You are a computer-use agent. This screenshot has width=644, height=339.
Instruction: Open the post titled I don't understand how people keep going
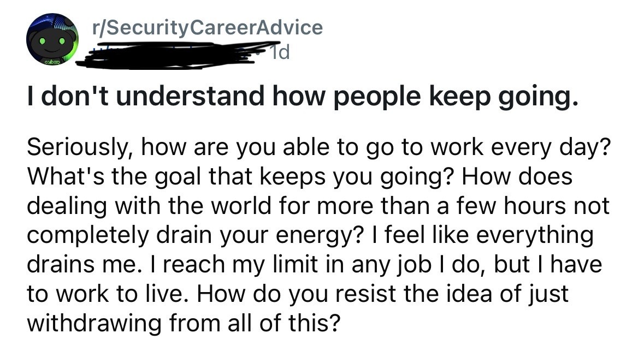(300, 97)
